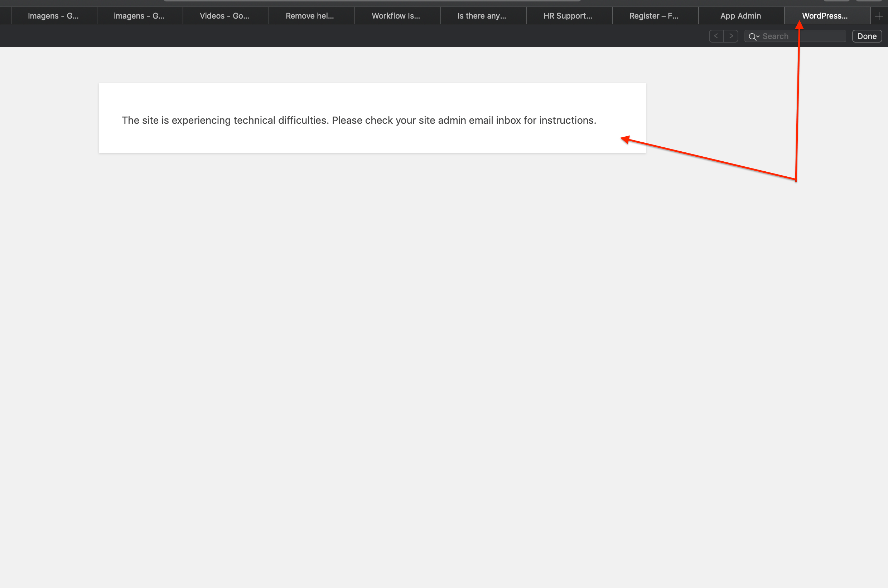
Task: Go to previous find match arrow
Action: pyautogui.click(x=716, y=36)
